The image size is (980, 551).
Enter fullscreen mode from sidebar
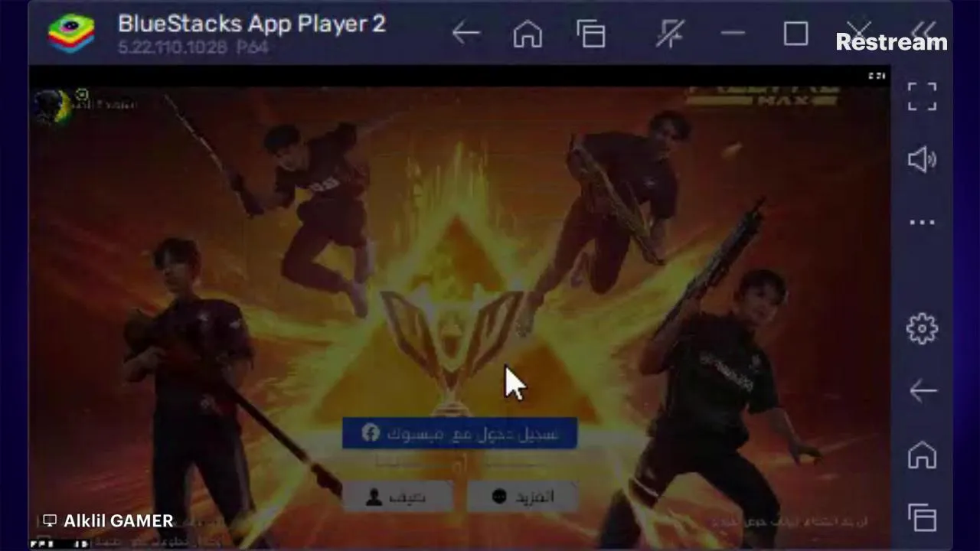tap(922, 96)
